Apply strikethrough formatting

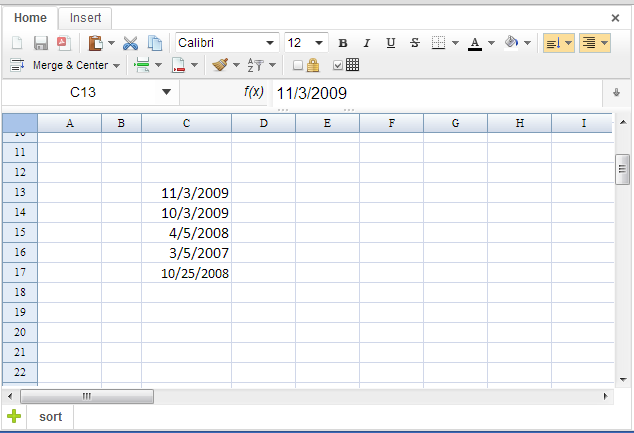pos(414,43)
